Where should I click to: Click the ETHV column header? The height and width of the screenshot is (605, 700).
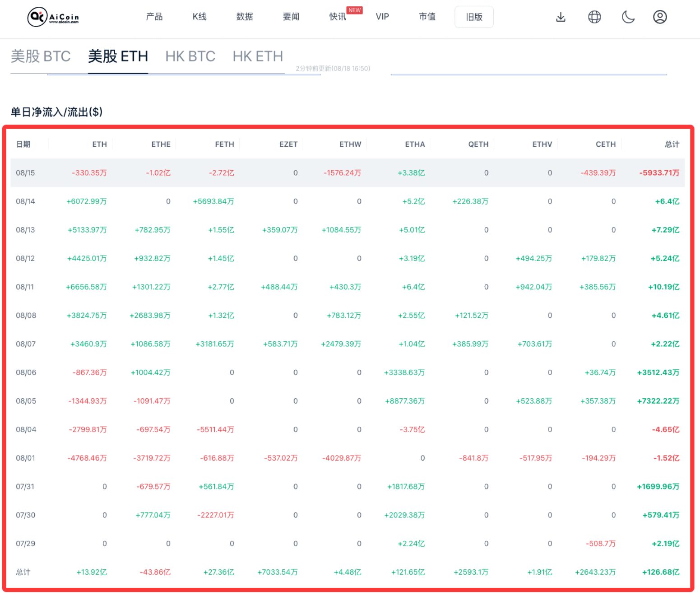[542, 144]
